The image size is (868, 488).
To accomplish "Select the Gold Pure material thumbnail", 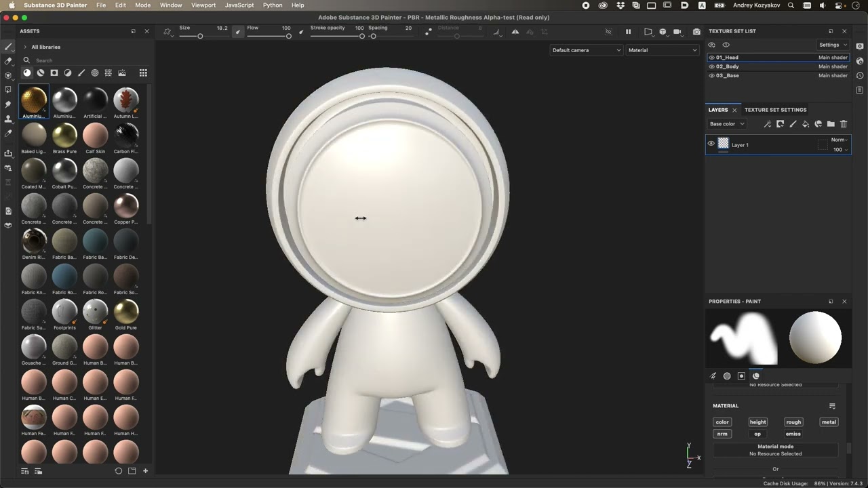I will click(125, 310).
